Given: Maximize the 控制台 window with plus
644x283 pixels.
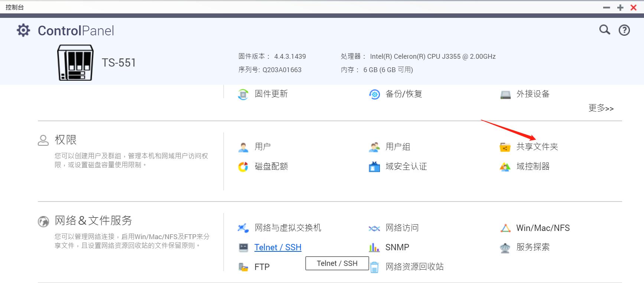Looking at the screenshot, I should coord(620,7).
